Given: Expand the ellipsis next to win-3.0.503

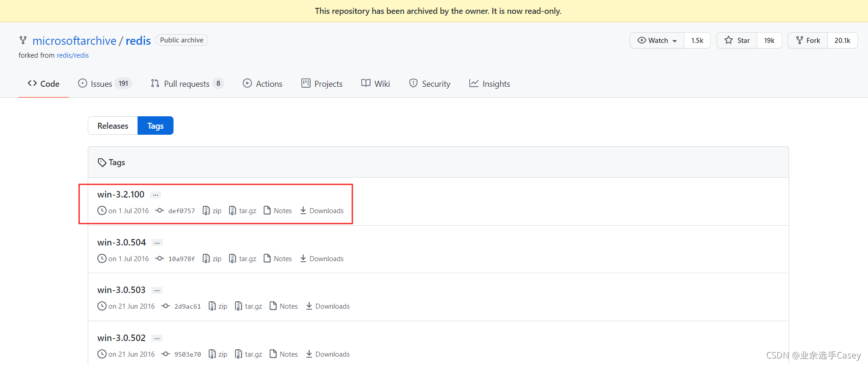Looking at the screenshot, I should click(157, 290).
